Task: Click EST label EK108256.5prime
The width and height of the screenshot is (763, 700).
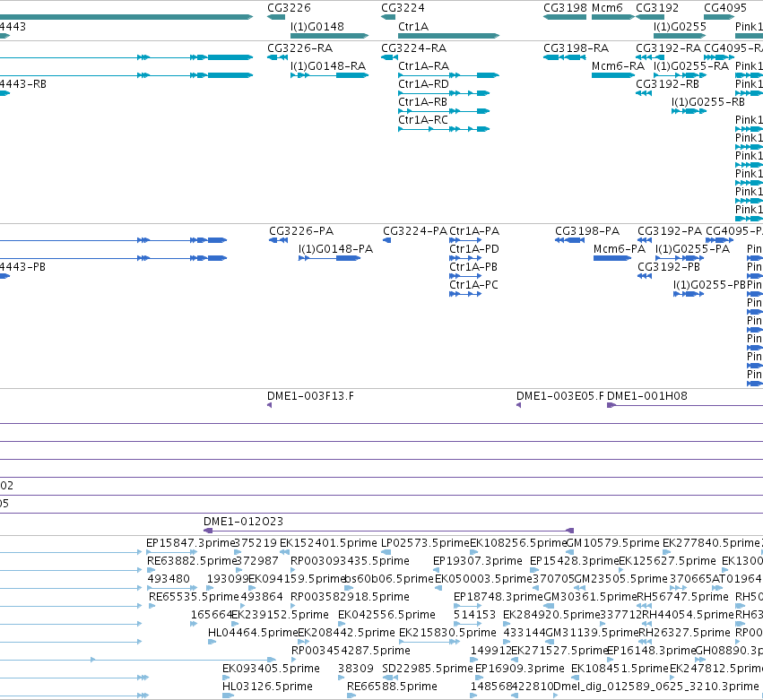Action: (519, 543)
